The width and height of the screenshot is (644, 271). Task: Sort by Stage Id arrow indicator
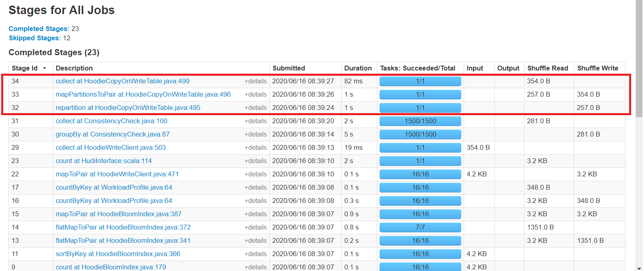[x=44, y=68]
